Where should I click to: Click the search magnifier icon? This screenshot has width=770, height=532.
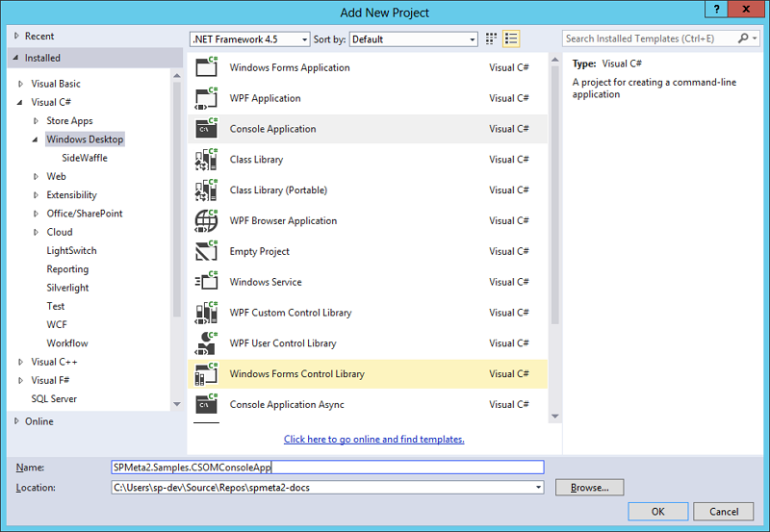[x=743, y=38]
